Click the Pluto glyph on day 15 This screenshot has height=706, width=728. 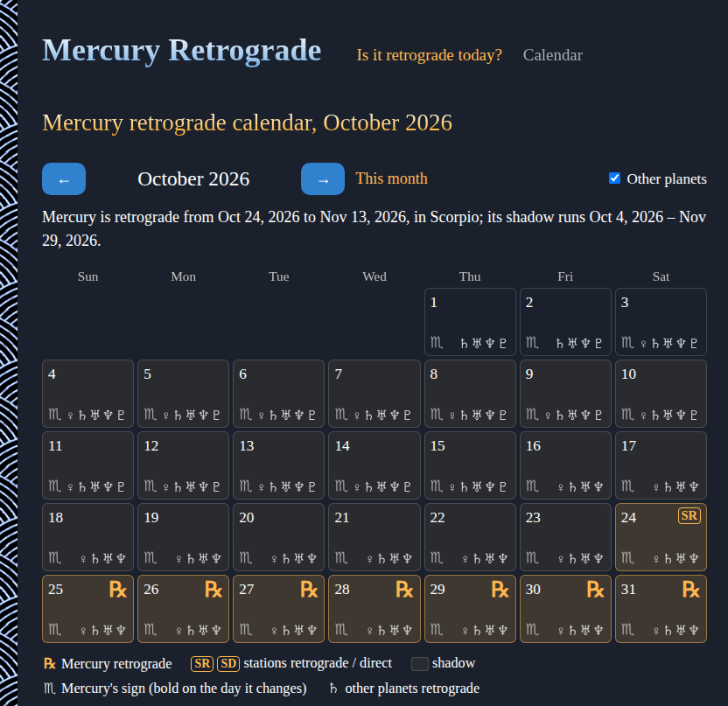503,487
